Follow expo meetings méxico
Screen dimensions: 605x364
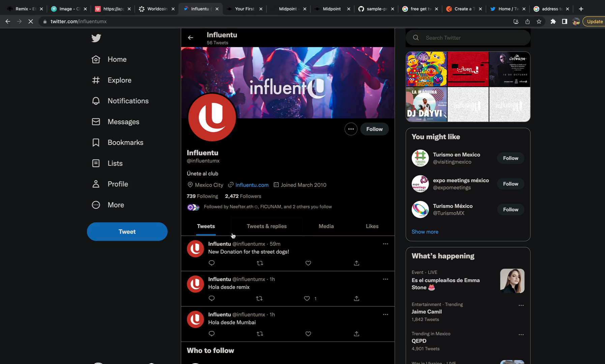coord(511,184)
